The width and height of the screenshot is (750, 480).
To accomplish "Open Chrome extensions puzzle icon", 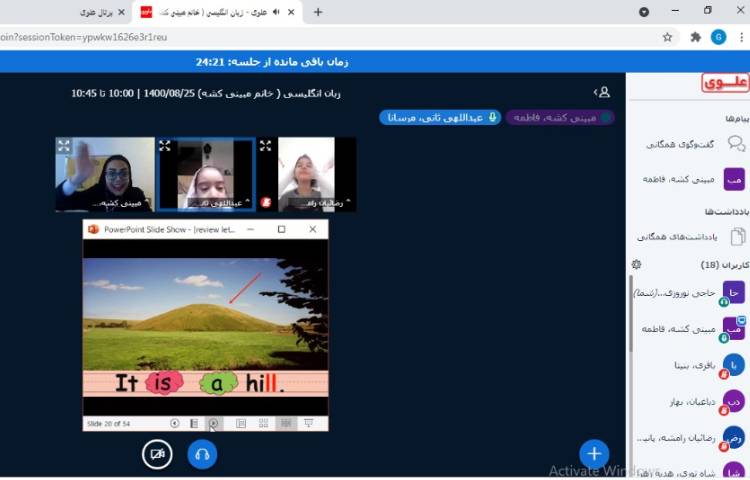I will coord(696,37).
